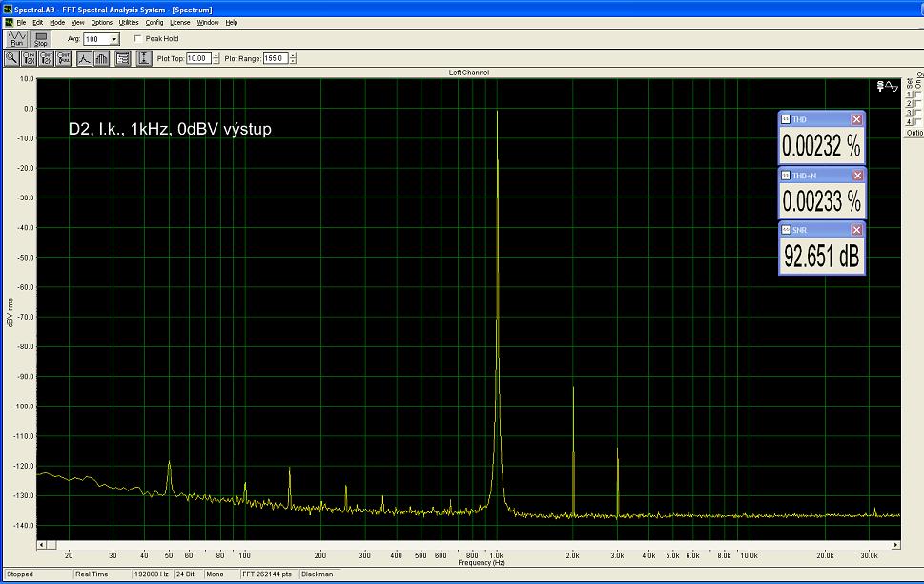Click overlay Set button 3

tap(910, 113)
